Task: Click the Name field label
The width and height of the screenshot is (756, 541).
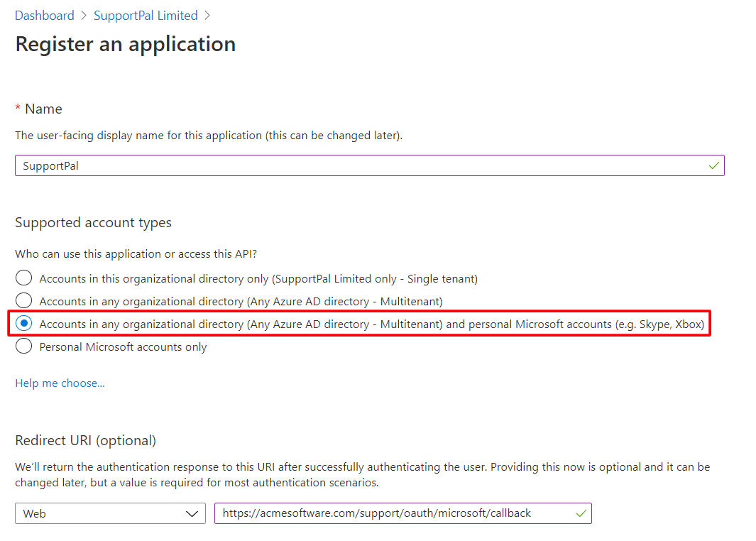Action: pos(43,109)
